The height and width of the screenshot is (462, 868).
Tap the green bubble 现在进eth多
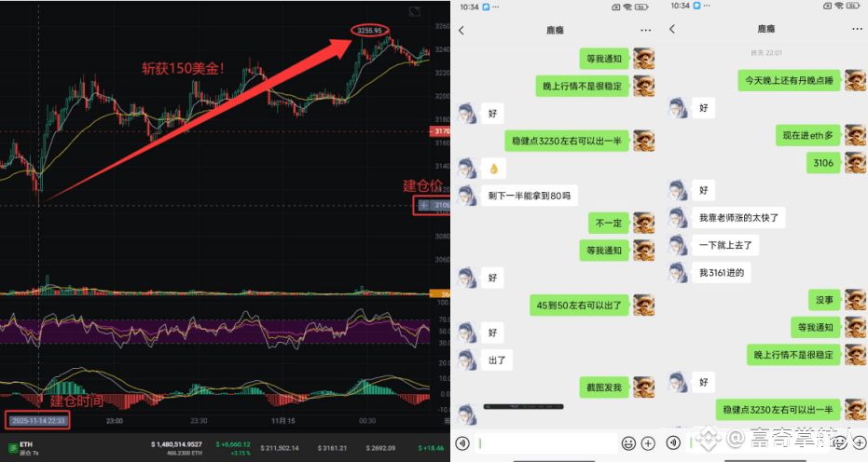(x=807, y=135)
